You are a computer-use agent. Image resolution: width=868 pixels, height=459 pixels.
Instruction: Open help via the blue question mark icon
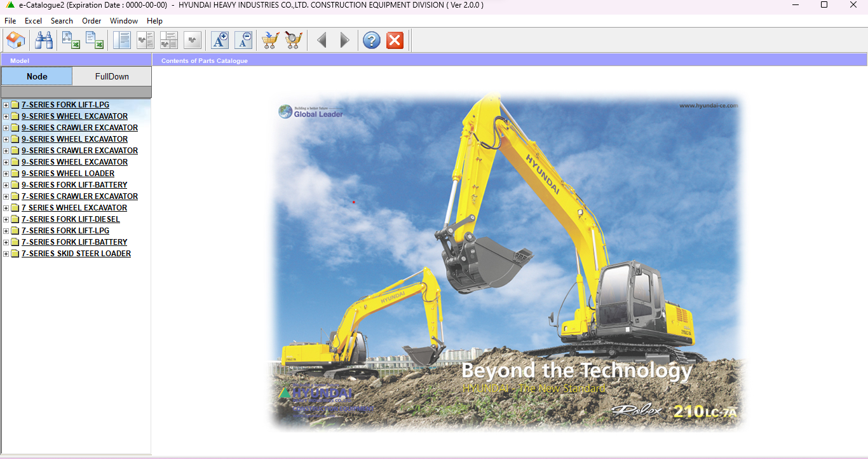[x=372, y=41]
